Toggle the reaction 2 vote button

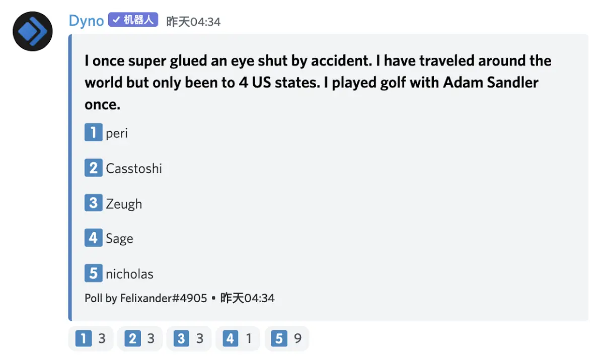pos(139,339)
